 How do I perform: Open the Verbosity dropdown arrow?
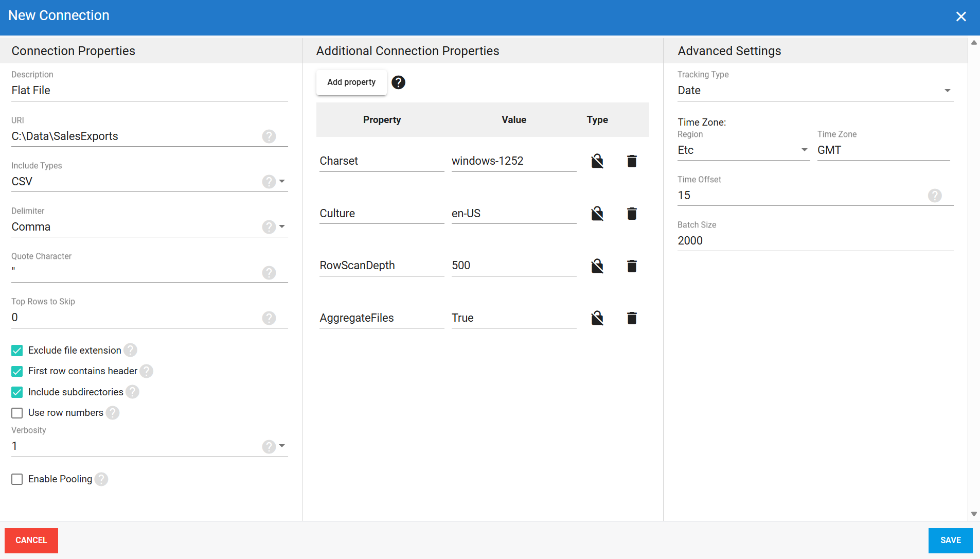tap(282, 446)
